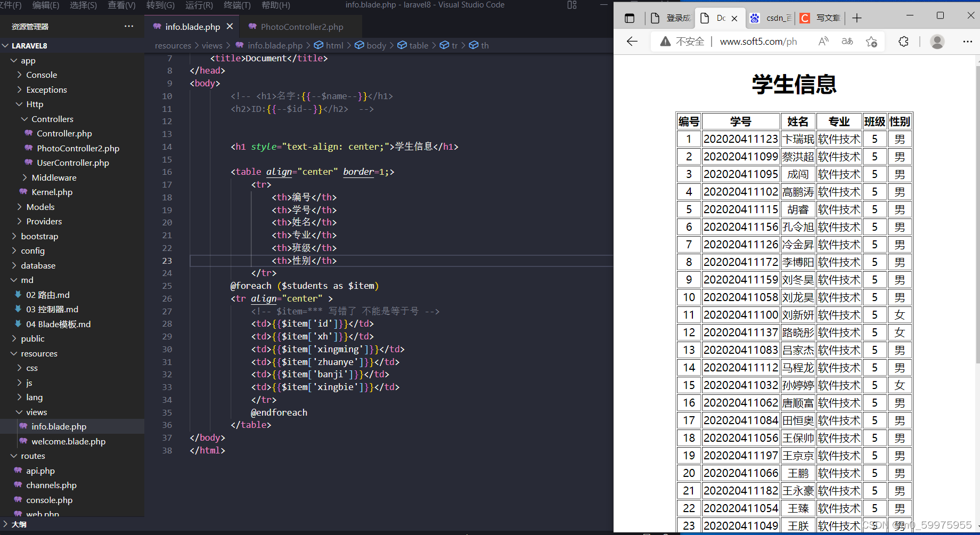Open UserController.php file
This screenshot has width=980, height=535.
tap(72, 163)
